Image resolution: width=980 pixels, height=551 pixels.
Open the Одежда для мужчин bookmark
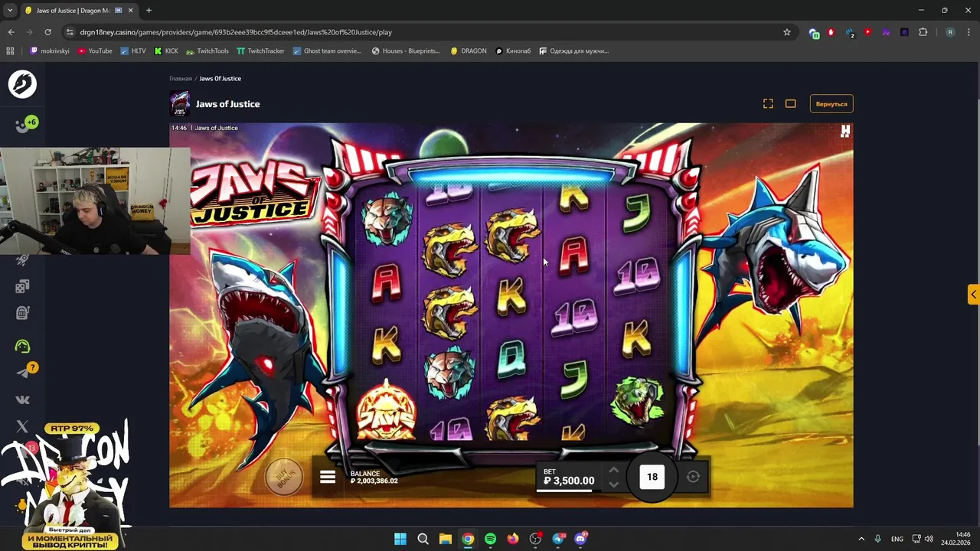pos(574,51)
